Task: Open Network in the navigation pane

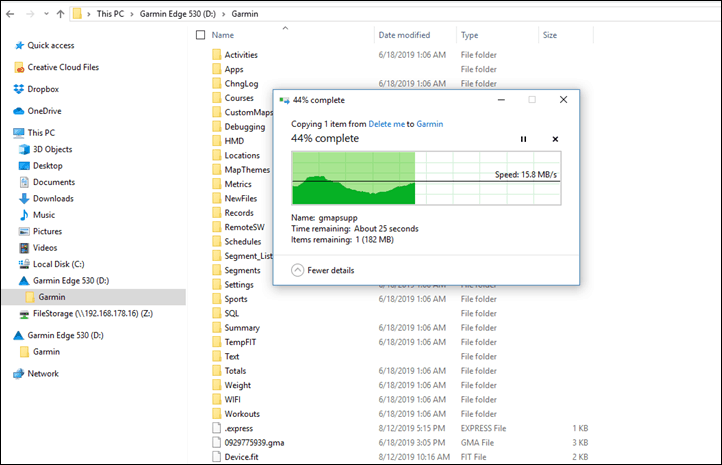Action: pos(43,373)
